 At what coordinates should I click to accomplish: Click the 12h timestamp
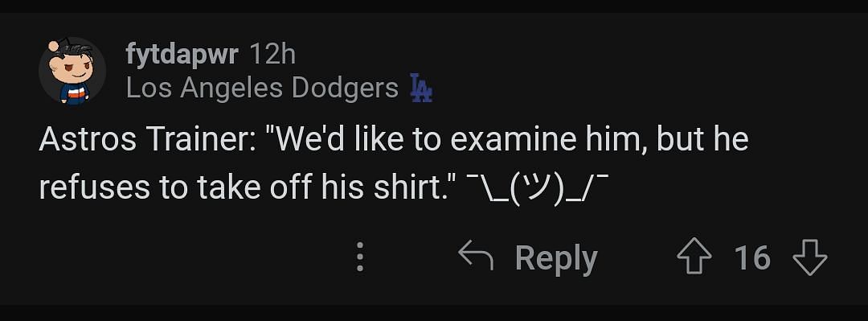[x=273, y=55]
